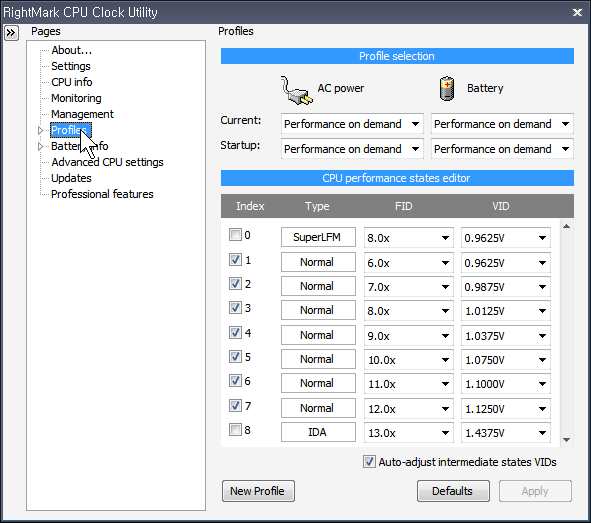The height and width of the screenshot is (523, 591).
Task: Expand the Battery info tree node
Action: coord(40,146)
